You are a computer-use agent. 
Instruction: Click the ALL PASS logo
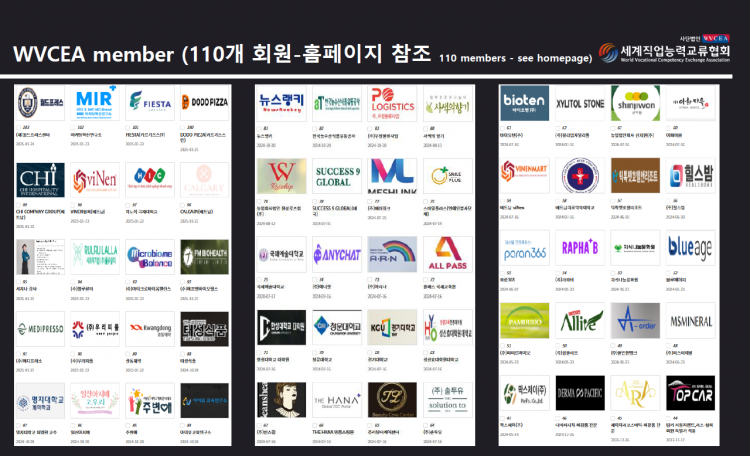coord(446,251)
